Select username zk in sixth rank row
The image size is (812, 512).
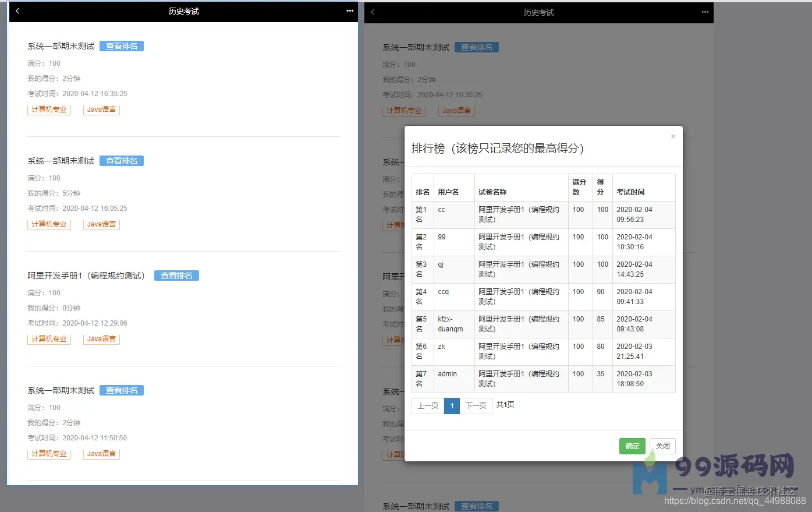coord(441,347)
